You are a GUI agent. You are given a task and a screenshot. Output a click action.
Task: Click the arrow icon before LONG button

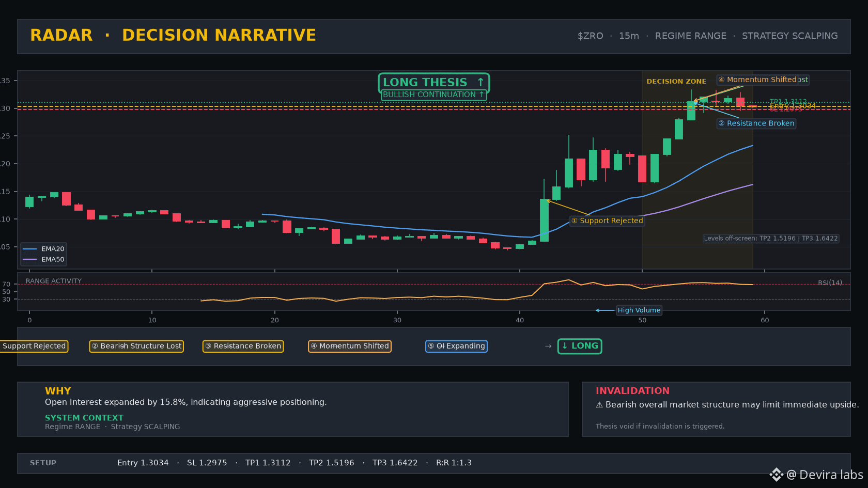pos(548,346)
